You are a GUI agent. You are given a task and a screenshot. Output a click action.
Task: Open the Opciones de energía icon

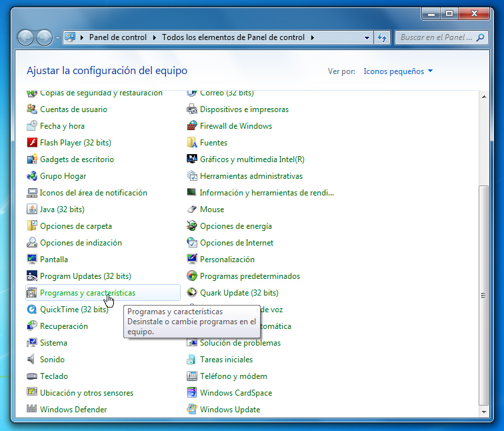192,226
